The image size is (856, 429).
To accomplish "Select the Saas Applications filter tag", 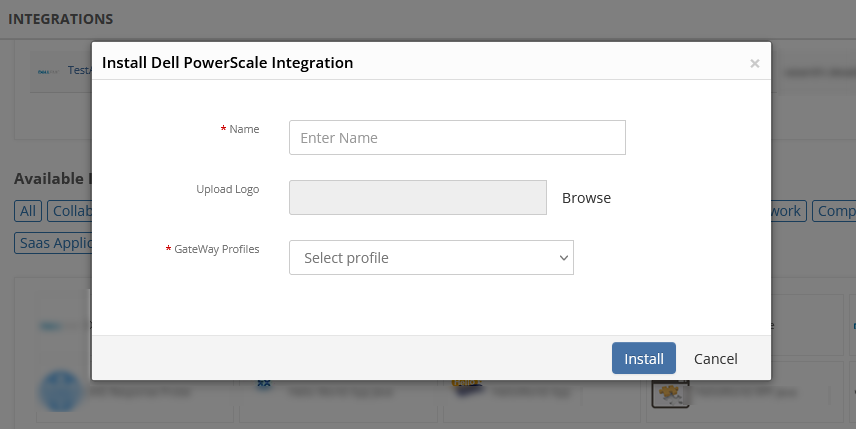I will [x=53, y=243].
